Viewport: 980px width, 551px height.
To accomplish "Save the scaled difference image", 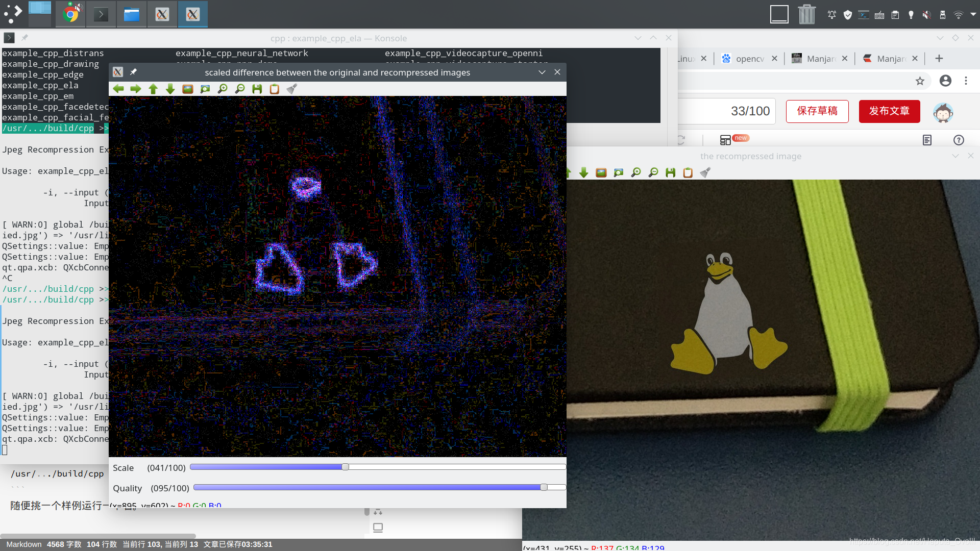I will [257, 89].
